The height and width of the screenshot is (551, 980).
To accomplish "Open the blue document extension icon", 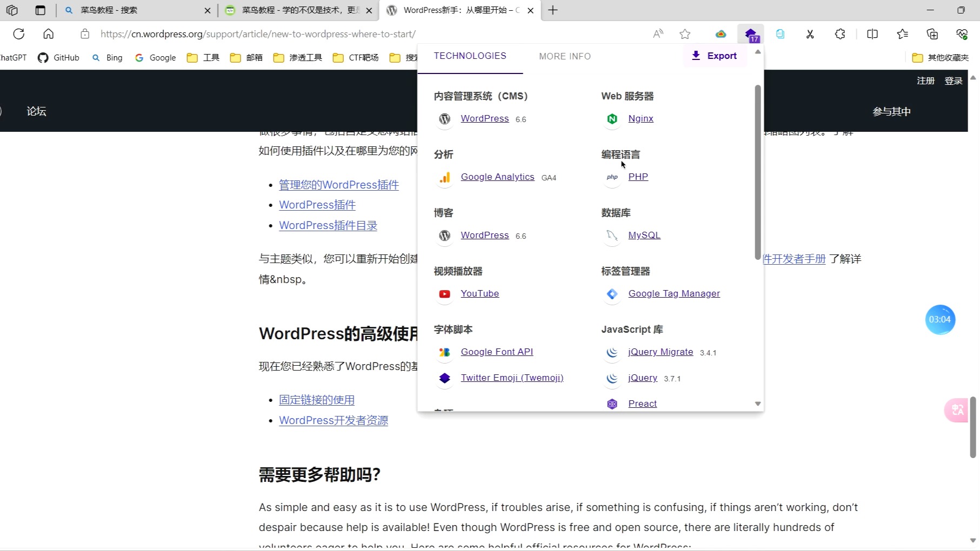I will click(x=780, y=34).
